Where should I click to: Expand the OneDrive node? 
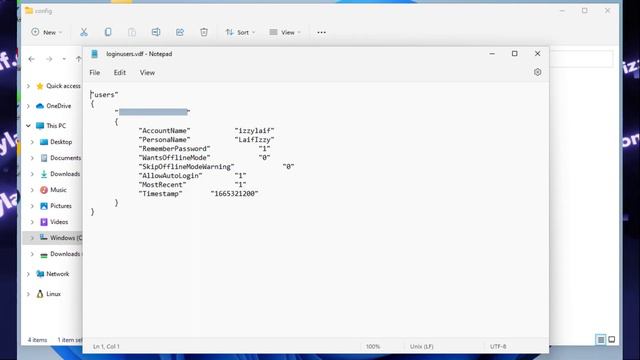coord(28,106)
